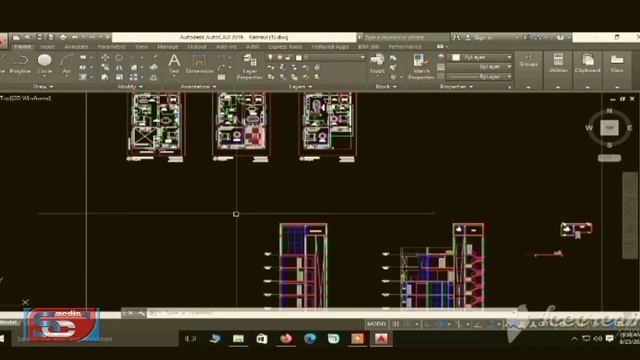The image size is (640, 360).
Task: Expand the Annotation panel dropdown
Action: tap(198, 87)
